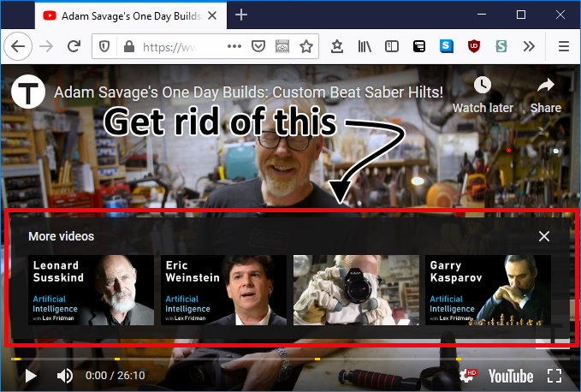Select Adam Savage's One Day Builds tab
581x392 pixels.
(131, 15)
